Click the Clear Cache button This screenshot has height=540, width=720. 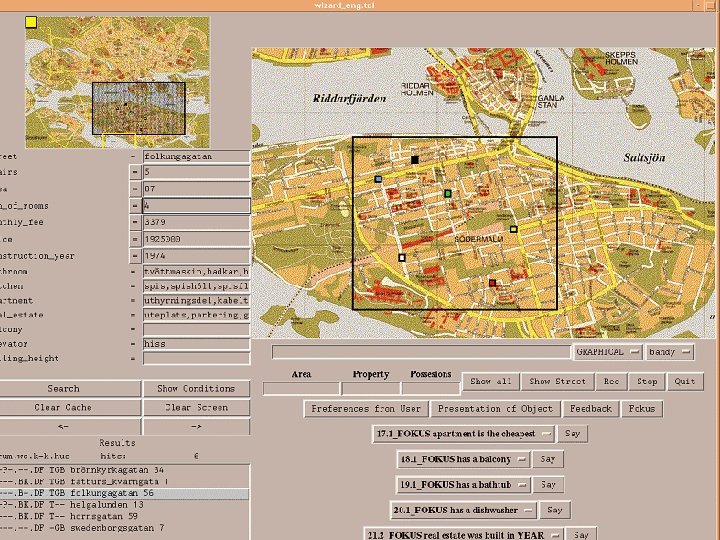70,408
